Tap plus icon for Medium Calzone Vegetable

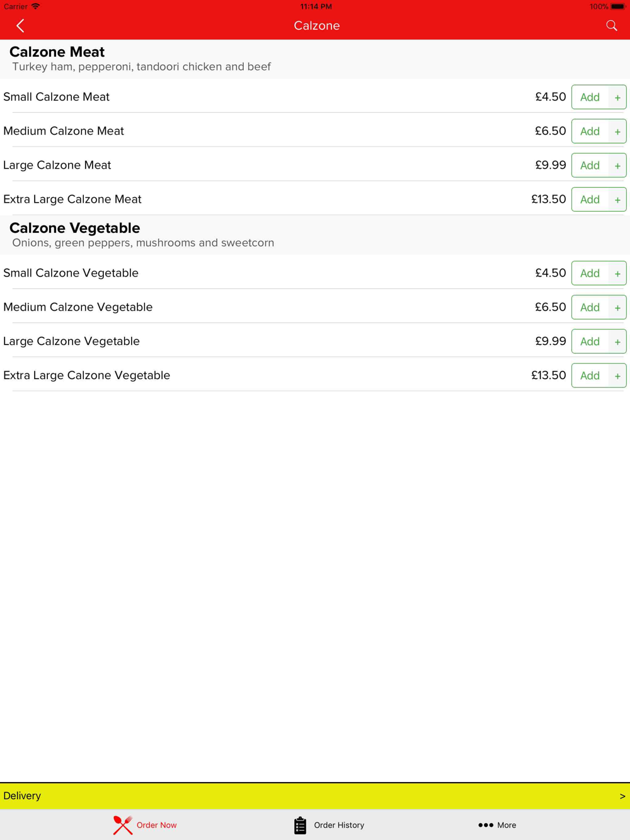tap(617, 308)
